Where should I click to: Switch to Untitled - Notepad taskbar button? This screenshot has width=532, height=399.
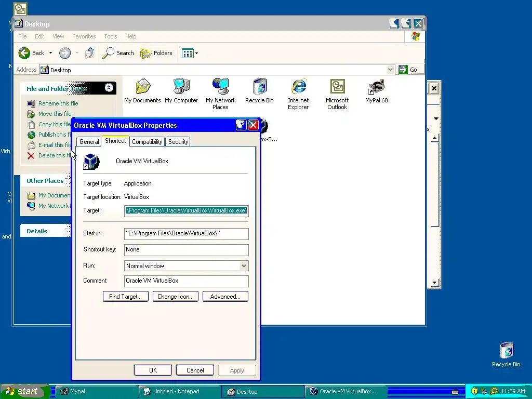tap(180, 392)
